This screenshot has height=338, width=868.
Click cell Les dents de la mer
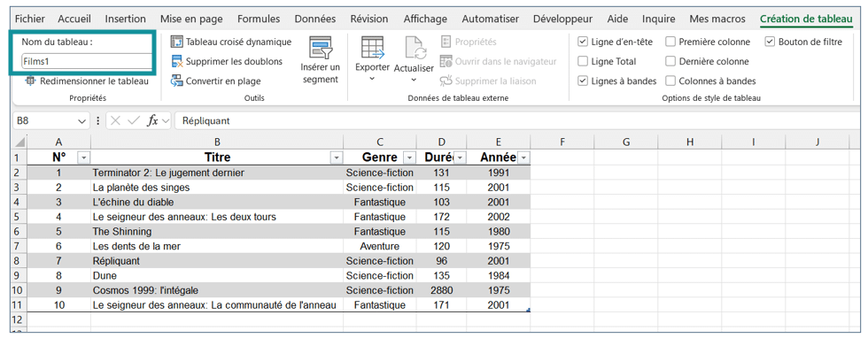coord(217,246)
